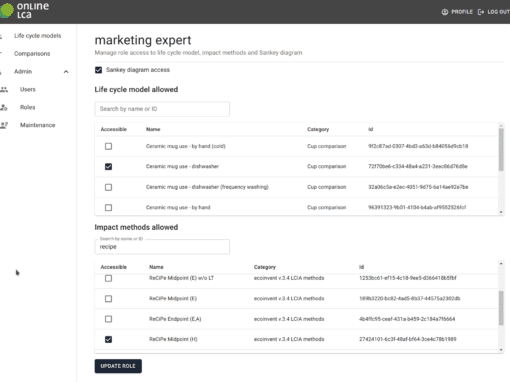This screenshot has height=382, width=510.
Task: Click life cycle model list scrollbar thumb
Action: click(x=501, y=149)
